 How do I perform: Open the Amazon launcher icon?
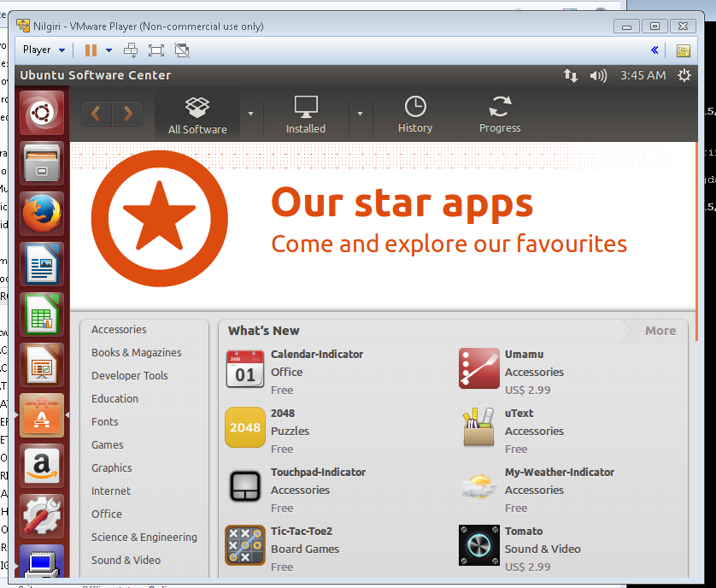click(x=42, y=466)
